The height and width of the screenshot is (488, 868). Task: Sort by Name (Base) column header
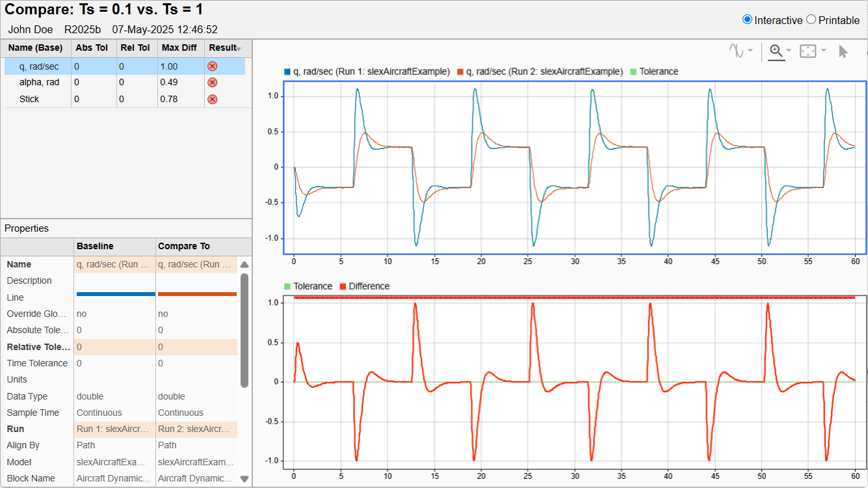click(36, 47)
